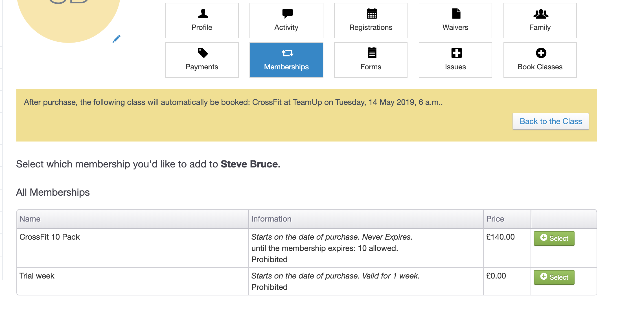Open the Book Classes tab

click(x=540, y=60)
